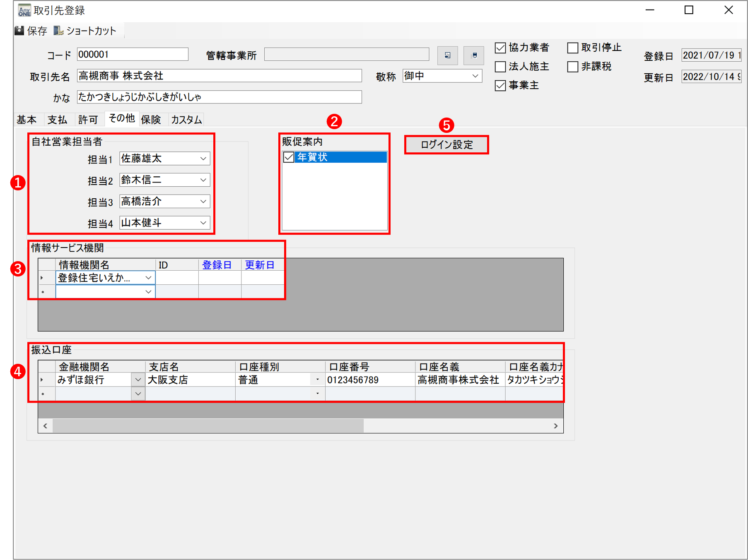Click the ログイン設定 button

pyautogui.click(x=446, y=145)
